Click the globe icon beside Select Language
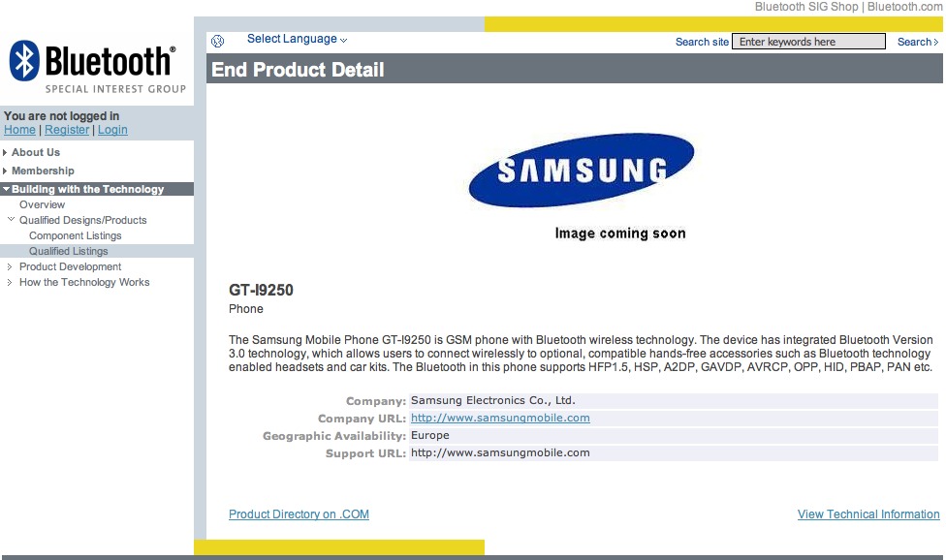 [x=218, y=41]
